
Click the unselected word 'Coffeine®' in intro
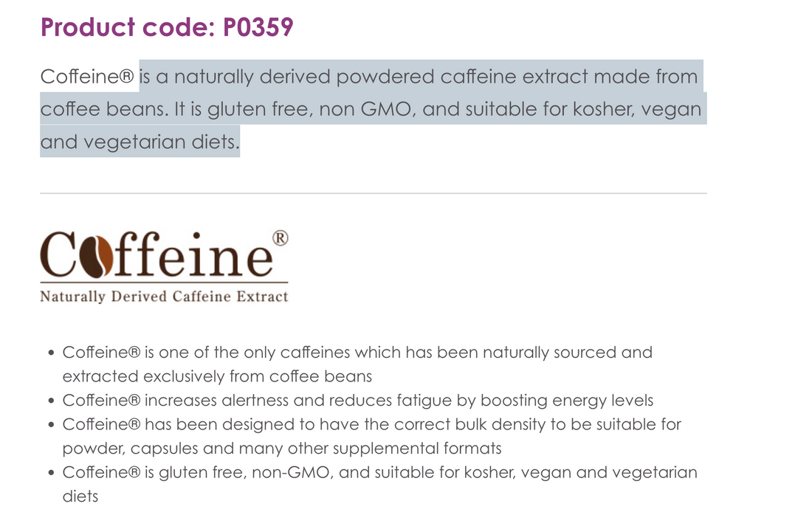(87, 77)
